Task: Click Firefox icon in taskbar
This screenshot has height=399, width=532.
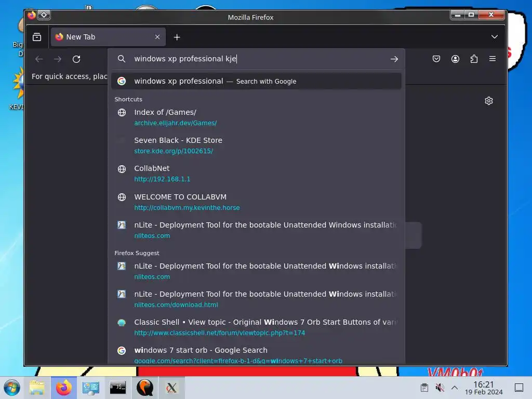Action: [64, 388]
